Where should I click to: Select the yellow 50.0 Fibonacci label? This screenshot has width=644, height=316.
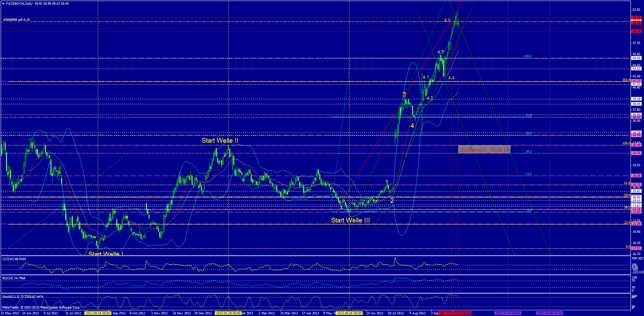tap(627, 196)
